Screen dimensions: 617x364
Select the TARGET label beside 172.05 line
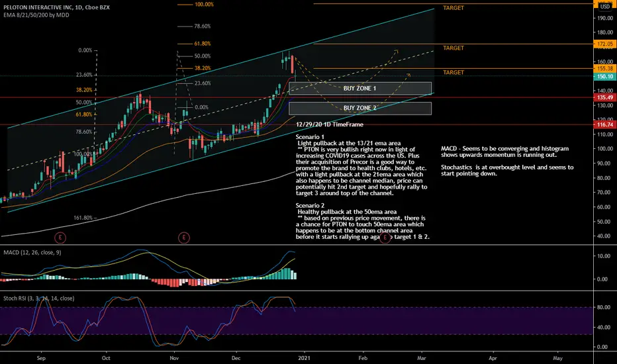pyautogui.click(x=453, y=48)
